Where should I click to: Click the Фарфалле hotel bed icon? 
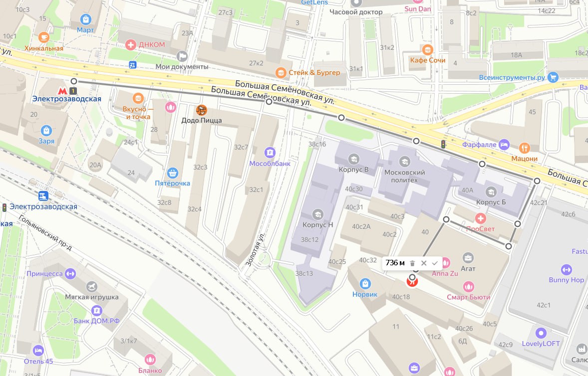click(x=504, y=144)
